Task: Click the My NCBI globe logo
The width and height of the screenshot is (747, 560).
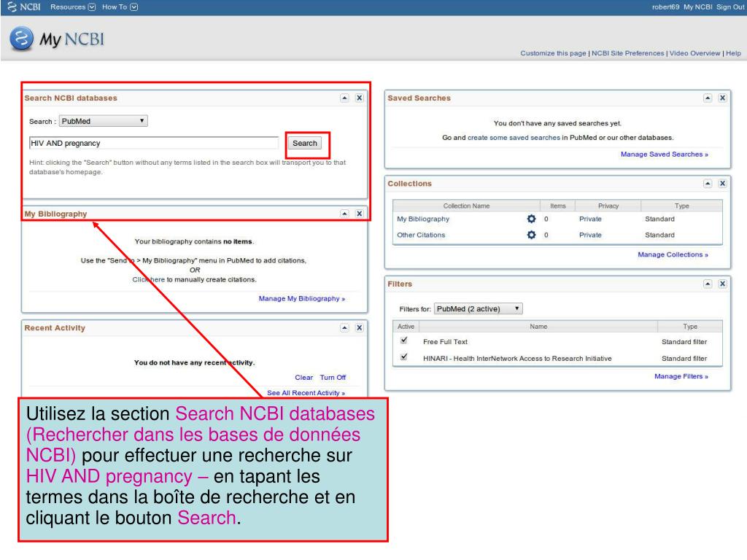Action: tap(21, 39)
